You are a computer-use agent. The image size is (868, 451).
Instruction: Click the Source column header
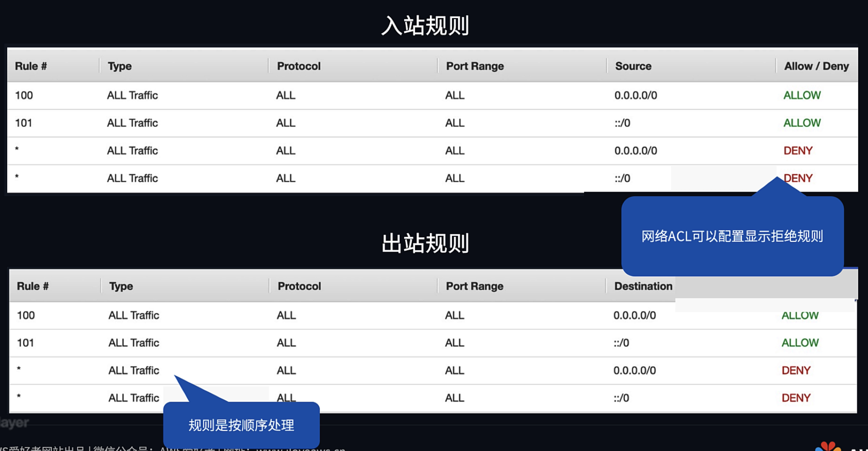point(634,66)
